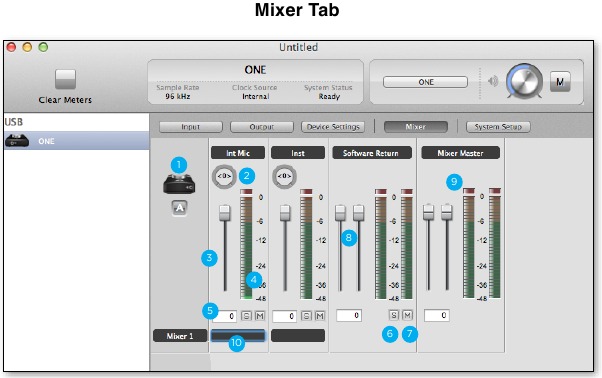Click the Mixer 1 label button

point(180,336)
